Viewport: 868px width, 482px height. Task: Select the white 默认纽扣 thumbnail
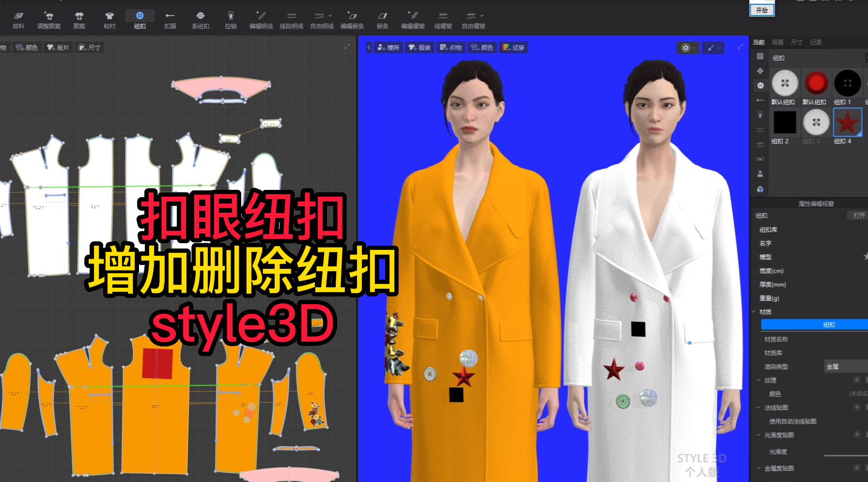(x=785, y=83)
